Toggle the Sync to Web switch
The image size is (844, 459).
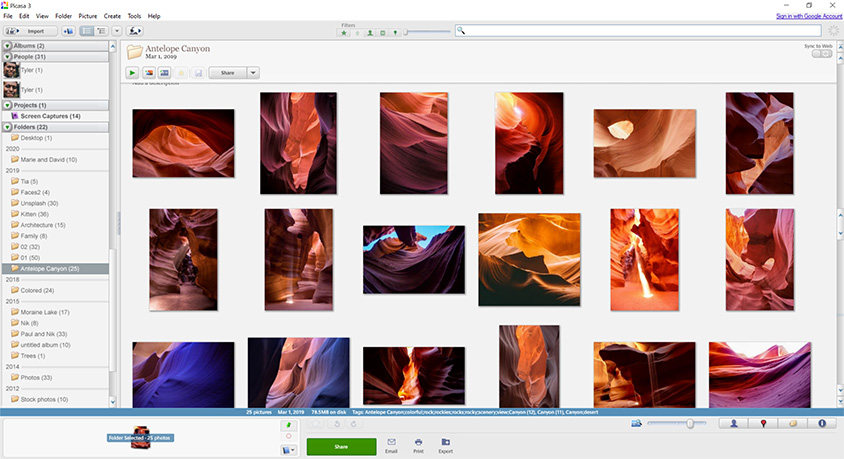pyautogui.click(x=822, y=54)
